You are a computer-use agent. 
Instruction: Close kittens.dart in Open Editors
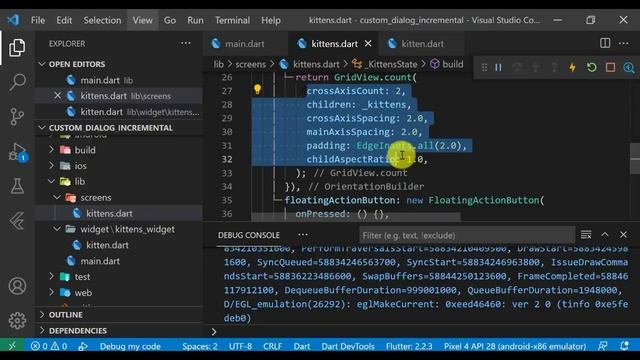coord(58,96)
